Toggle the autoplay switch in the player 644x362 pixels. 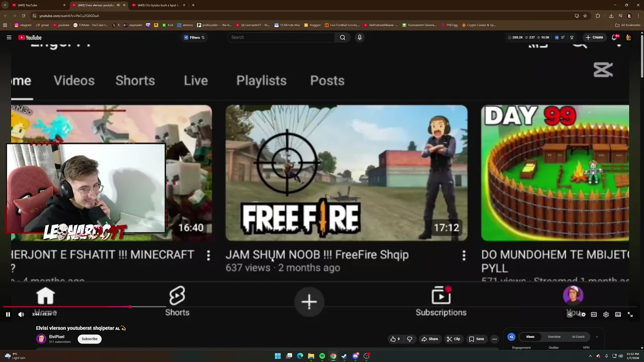click(x=582, y=314)
